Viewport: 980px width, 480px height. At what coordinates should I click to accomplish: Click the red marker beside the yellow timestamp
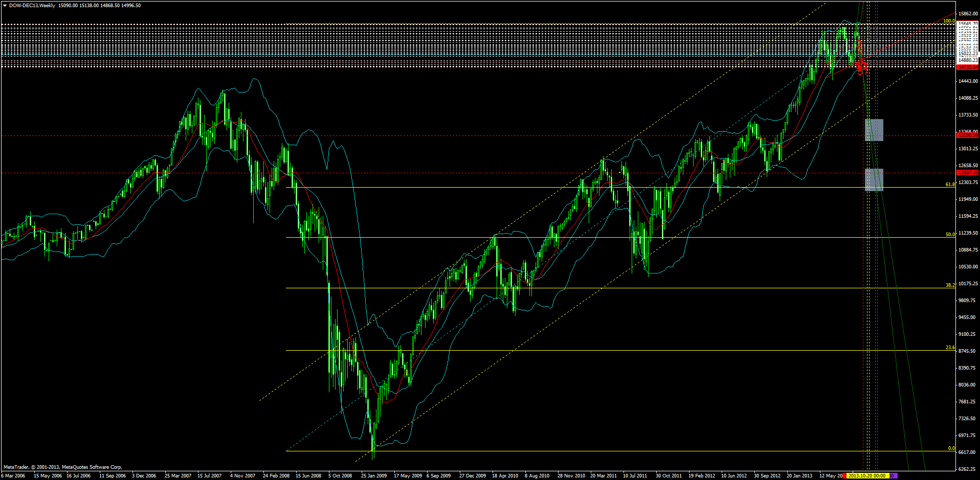(844, 476)
